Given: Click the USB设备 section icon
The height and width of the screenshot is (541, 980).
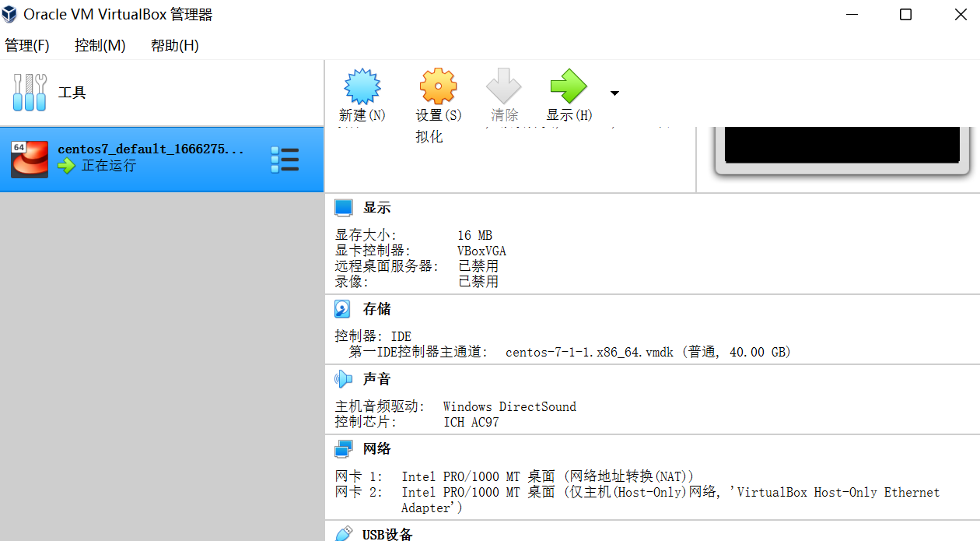Looking at the screenshot, I should tap(343, 534).
